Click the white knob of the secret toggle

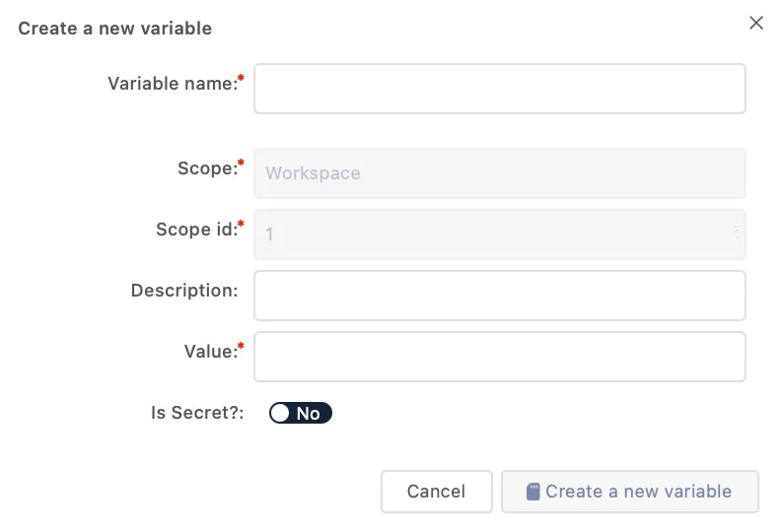(280, 413)
